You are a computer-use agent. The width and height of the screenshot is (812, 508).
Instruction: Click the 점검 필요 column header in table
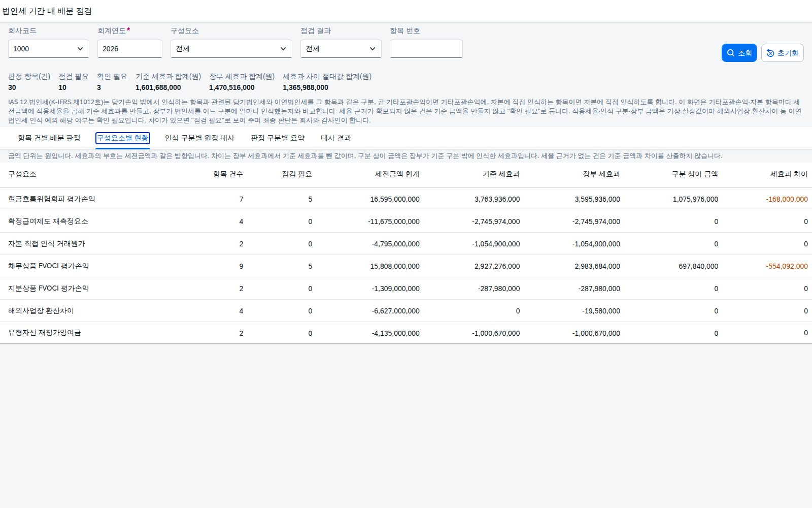(297, 174)
